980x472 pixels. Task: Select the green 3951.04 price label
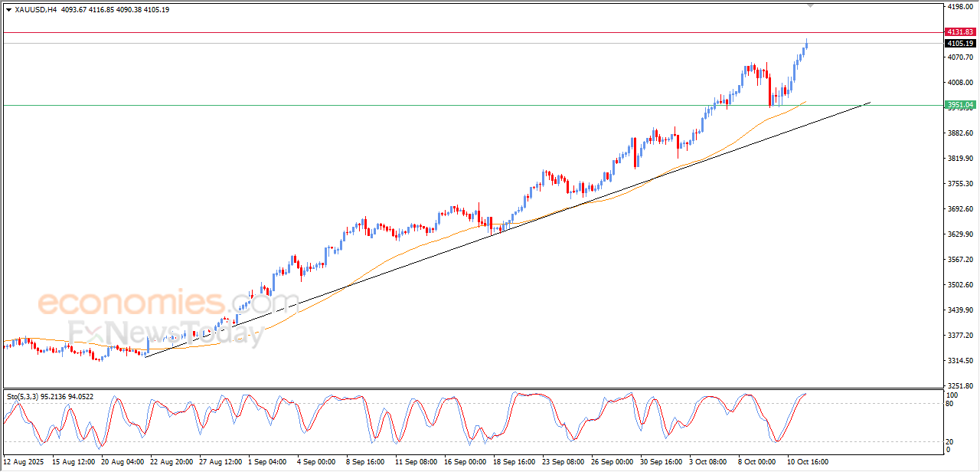click(959, 105)
